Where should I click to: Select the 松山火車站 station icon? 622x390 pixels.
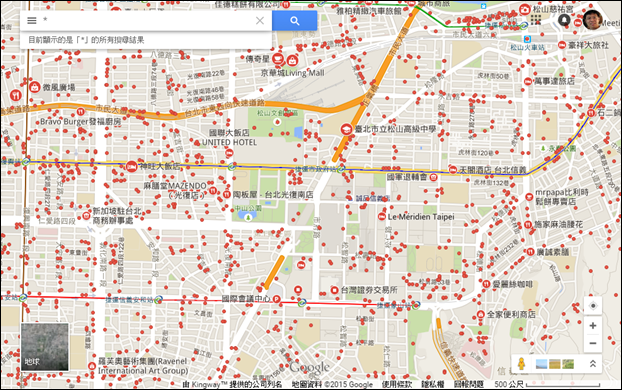click(x=527, y=39)
